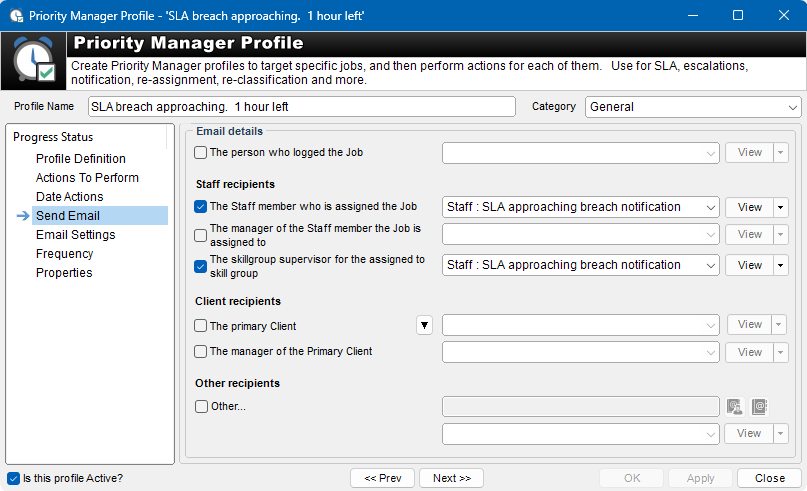
Task: Click the email address @ icon
Action: pyautogui.click(x=759, y=407)
